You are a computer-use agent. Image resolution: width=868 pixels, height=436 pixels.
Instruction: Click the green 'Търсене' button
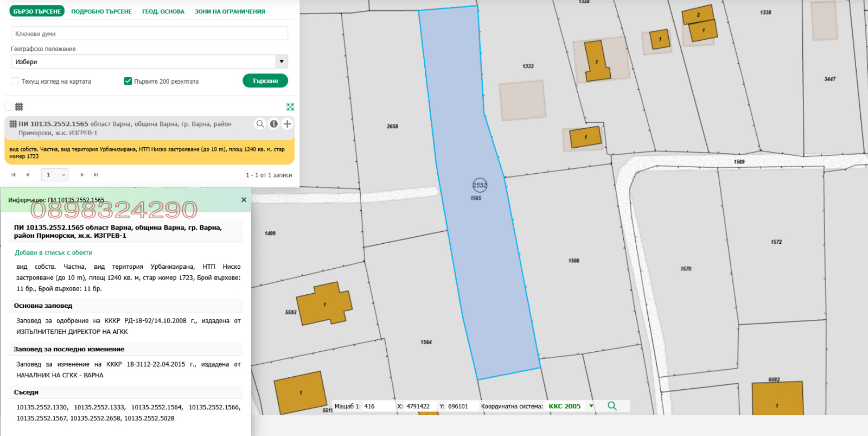(x=265, y=81)
